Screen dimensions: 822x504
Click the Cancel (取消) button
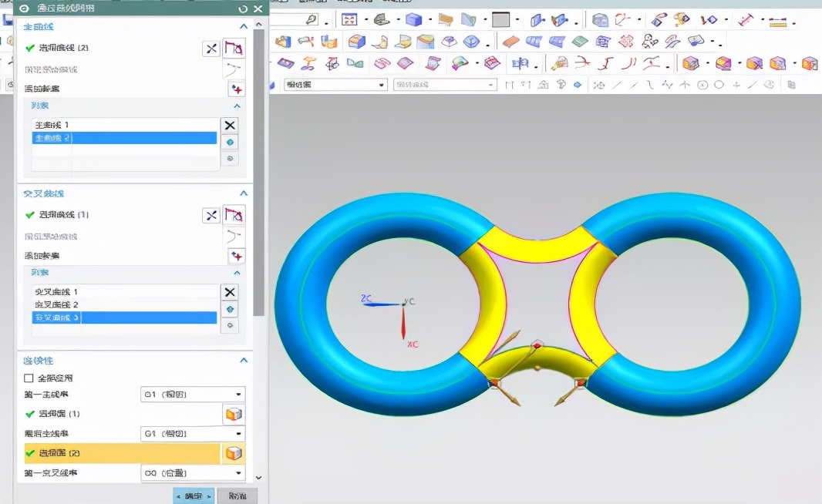237,496
